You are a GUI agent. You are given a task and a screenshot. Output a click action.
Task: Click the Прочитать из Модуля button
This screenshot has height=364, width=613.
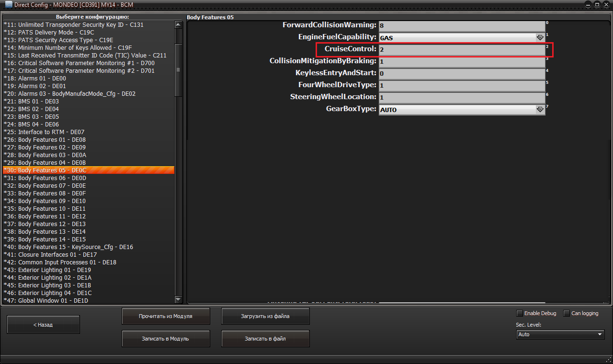(166, 317)
